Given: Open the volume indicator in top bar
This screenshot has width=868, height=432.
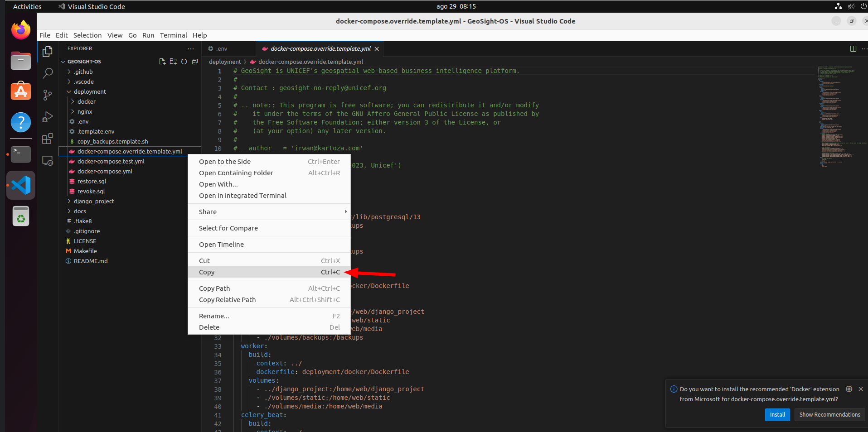Looking at the screenshot, I should tap(851, 6).
